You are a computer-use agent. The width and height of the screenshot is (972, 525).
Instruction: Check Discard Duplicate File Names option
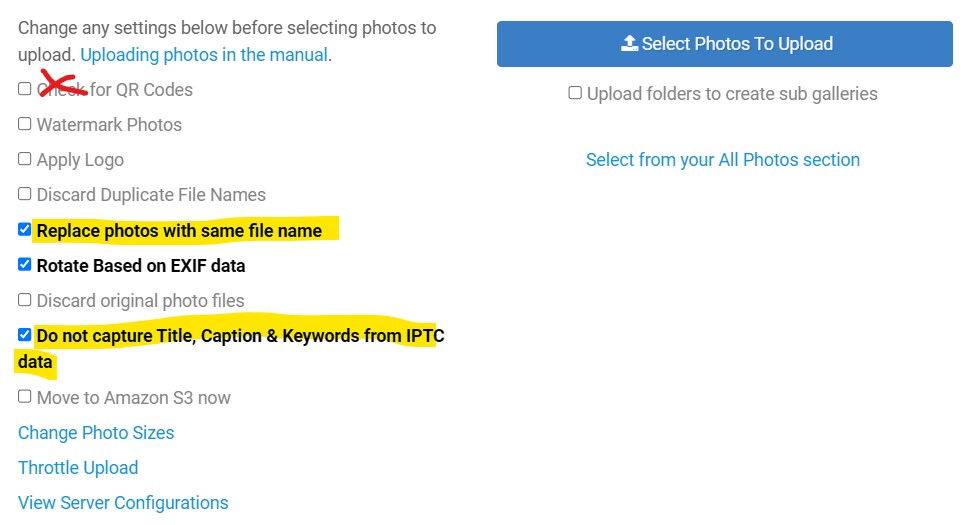24,193
